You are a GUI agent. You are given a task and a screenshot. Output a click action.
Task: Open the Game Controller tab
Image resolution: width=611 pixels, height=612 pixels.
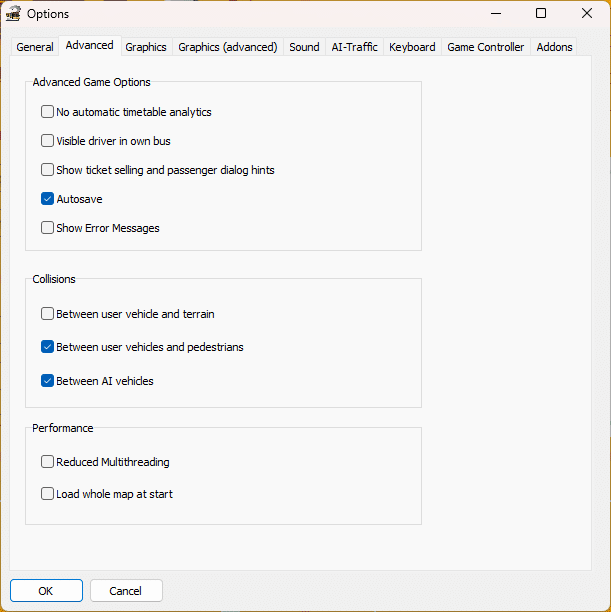485,47
